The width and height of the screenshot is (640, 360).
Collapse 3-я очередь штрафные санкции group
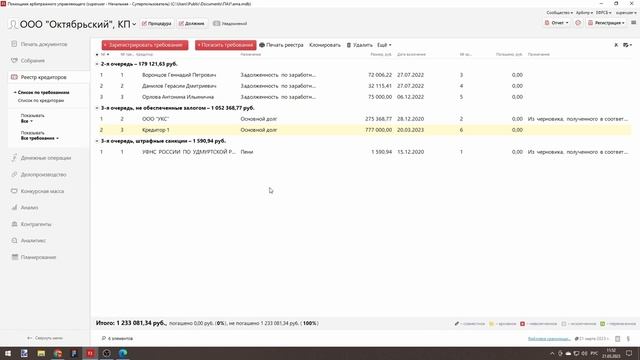(x=97, y=141)
